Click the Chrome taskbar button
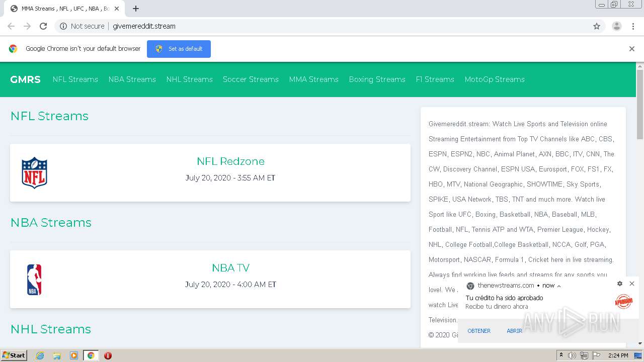This screenshot has height=362, width=644. [x=91, y=355]
